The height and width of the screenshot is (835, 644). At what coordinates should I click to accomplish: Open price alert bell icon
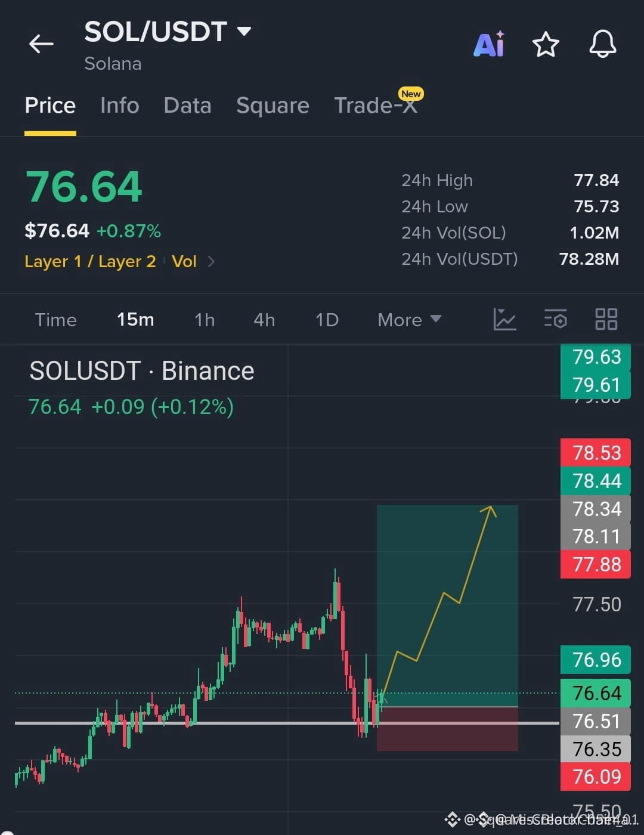(603, 44)
